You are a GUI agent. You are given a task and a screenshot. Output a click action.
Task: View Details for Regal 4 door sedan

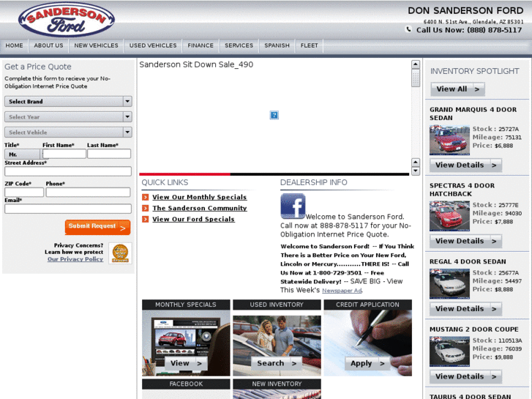point(465,309)
